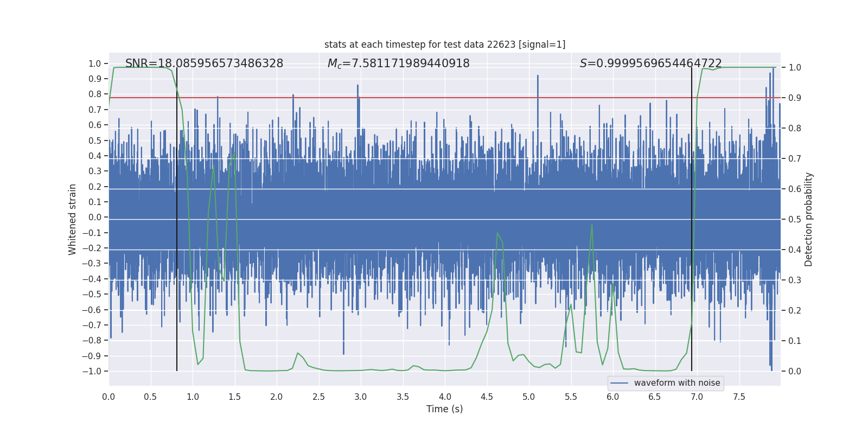Click the 4.0 tick label on time axis
868x434 pixels.
(x=445, y=397)
